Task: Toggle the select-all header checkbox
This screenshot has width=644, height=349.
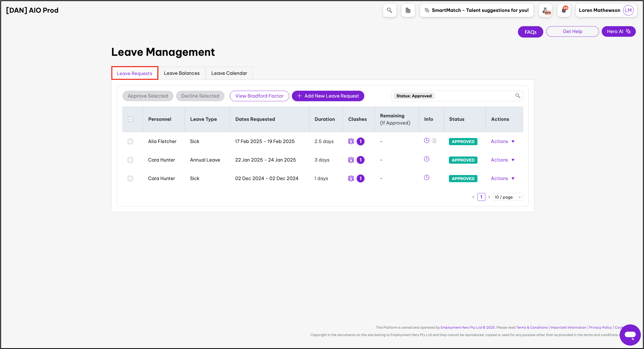Action: click(x=131, y=119)
